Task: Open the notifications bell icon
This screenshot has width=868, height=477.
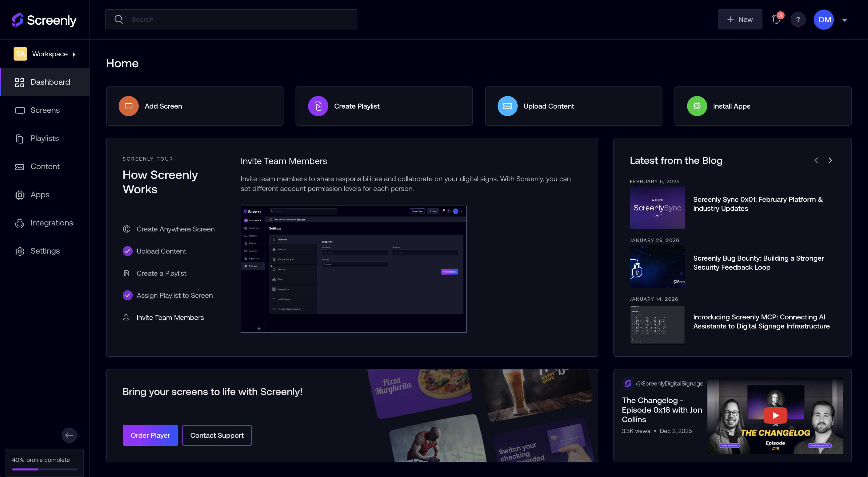Action: tap(776, 20)
